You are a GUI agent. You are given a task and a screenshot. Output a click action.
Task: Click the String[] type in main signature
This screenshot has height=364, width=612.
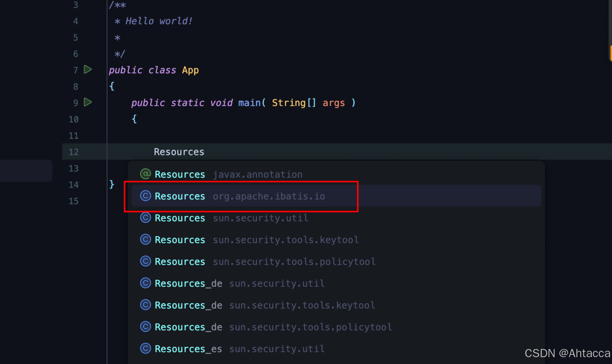point(294,103)
